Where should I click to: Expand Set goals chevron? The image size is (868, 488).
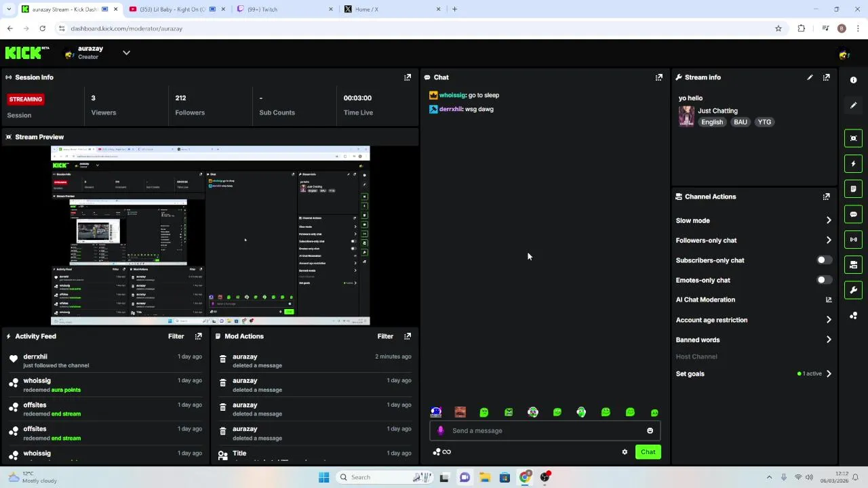(x=829, y=373)
